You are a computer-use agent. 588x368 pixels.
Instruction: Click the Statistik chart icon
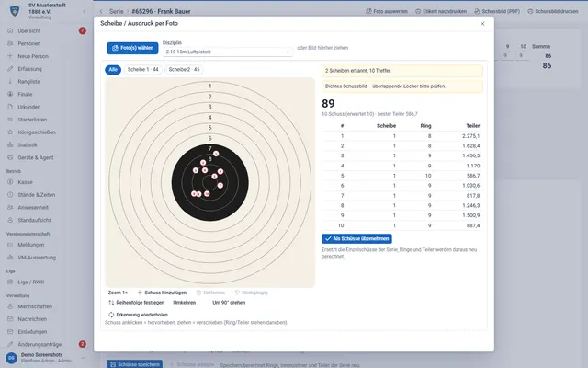[x=10, y=144]
